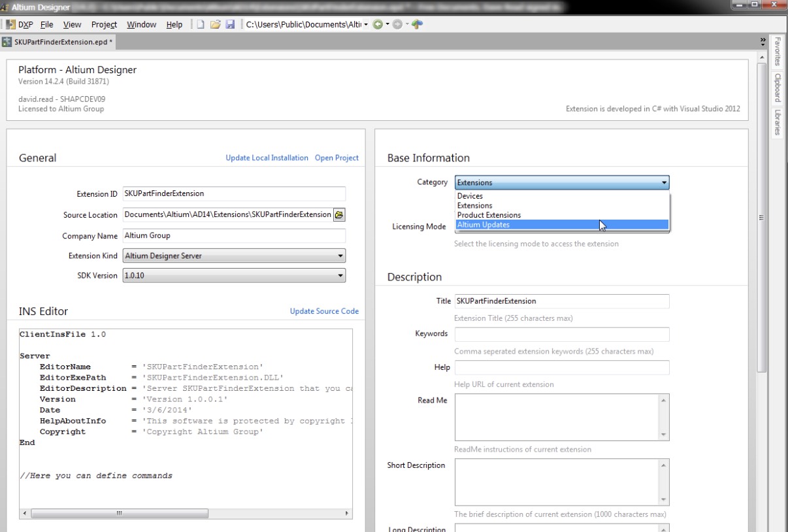The height and width of the screenshot is (532, 788).
Task: Choose Product Extensions in Category list
Action: [x=489, y=215]
